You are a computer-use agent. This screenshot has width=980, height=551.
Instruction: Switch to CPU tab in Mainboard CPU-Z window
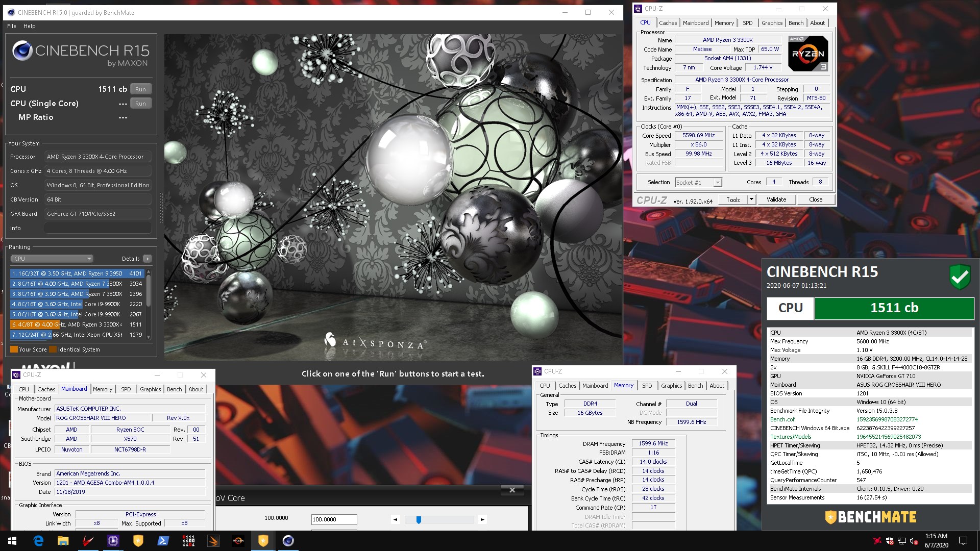(24, 389)
